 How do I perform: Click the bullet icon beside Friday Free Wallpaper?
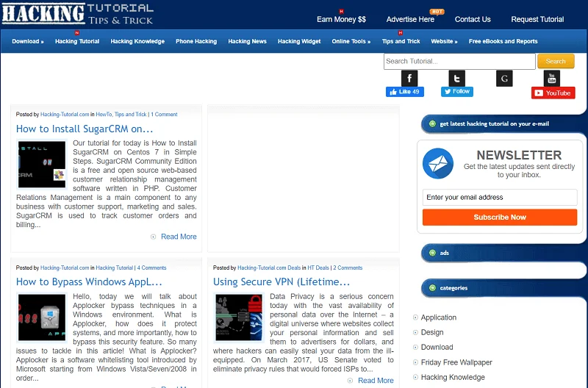415,362
